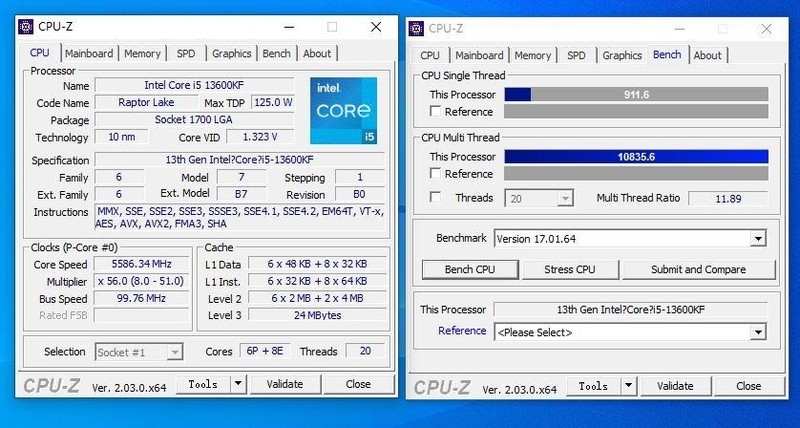Switch to Mainboard tab in left window
800x428 pixels.
[89, 54]
